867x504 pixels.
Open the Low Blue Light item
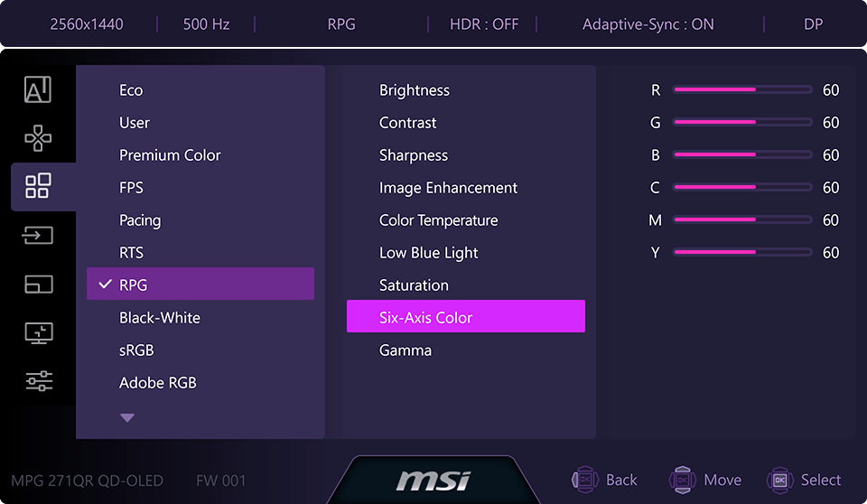tap(429, 253)
